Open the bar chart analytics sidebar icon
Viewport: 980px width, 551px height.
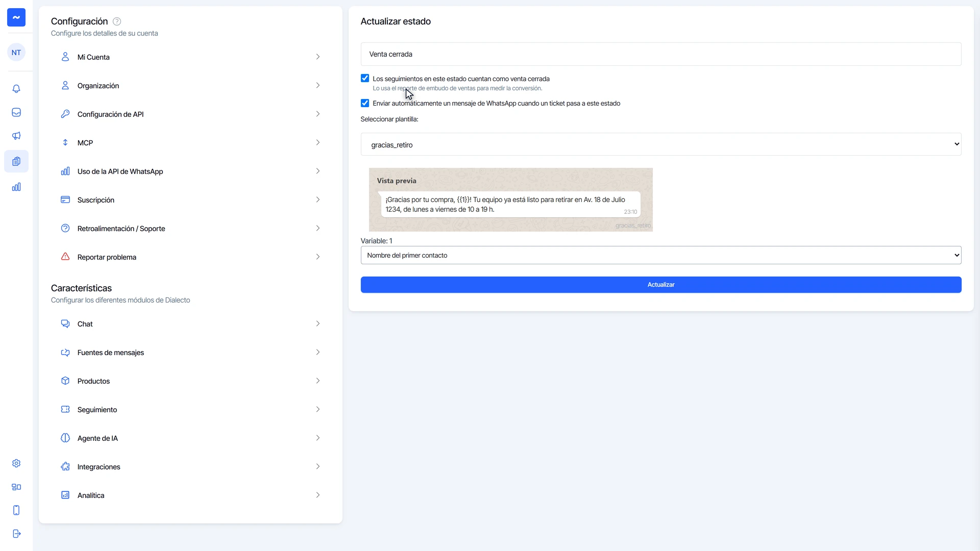(16, 187)
